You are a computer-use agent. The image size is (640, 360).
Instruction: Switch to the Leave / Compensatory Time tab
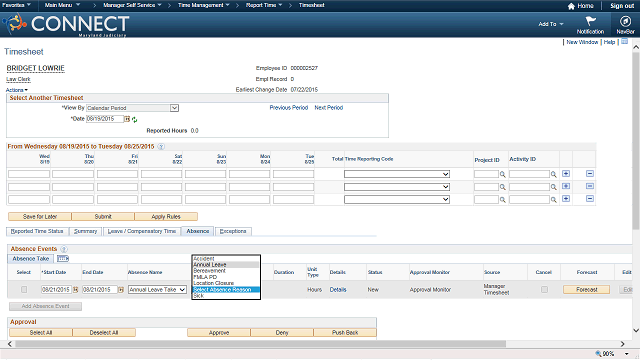coord(142,231)
